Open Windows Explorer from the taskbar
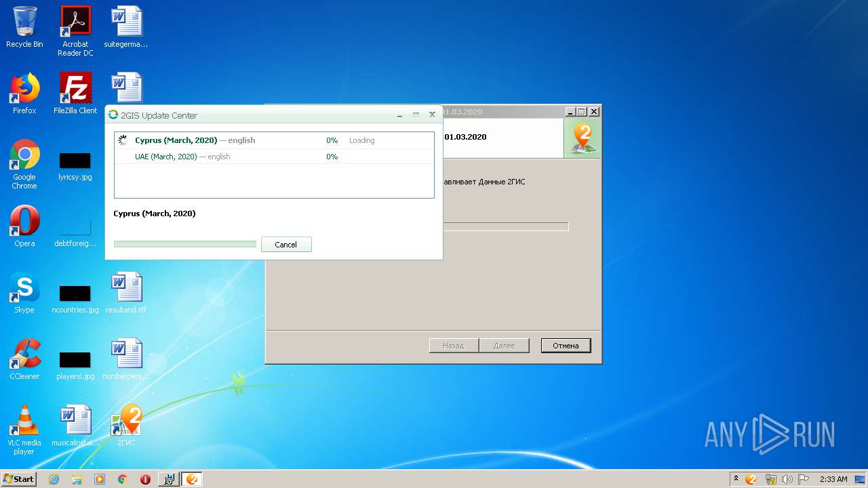The image size is (868, 488). click(x=77, y=479)
